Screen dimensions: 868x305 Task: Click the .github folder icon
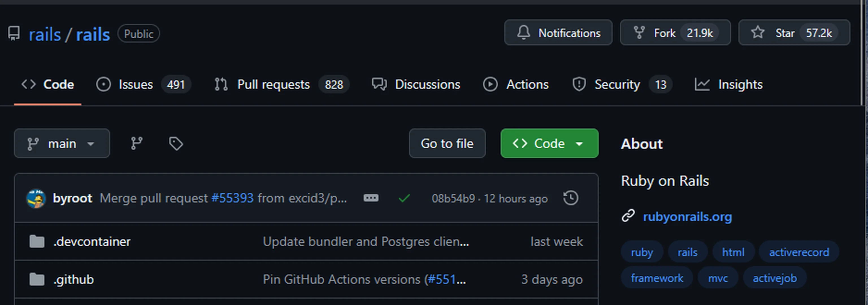pyautogui.click(x=37, y=279)
